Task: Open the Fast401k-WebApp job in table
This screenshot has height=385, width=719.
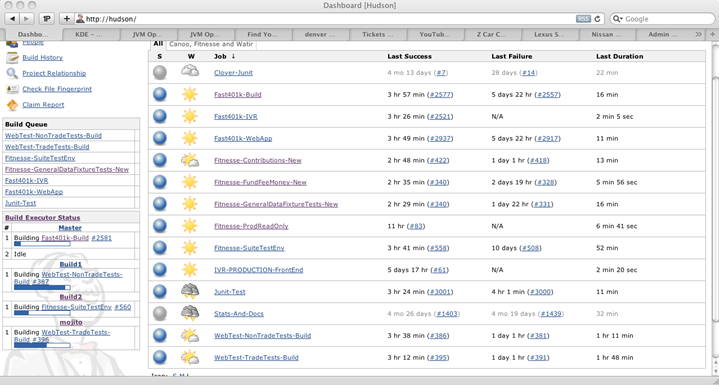Action: [x=243, y=138]
